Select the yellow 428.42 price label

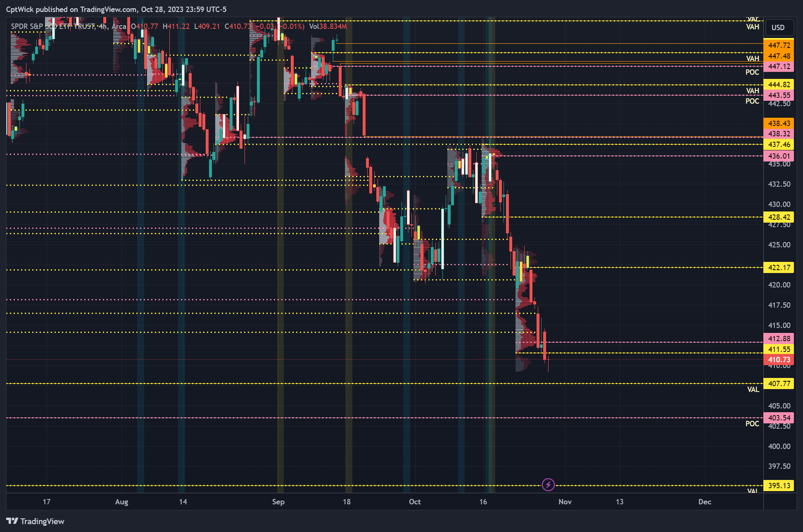pyautogui.click(x=779, y=217)
